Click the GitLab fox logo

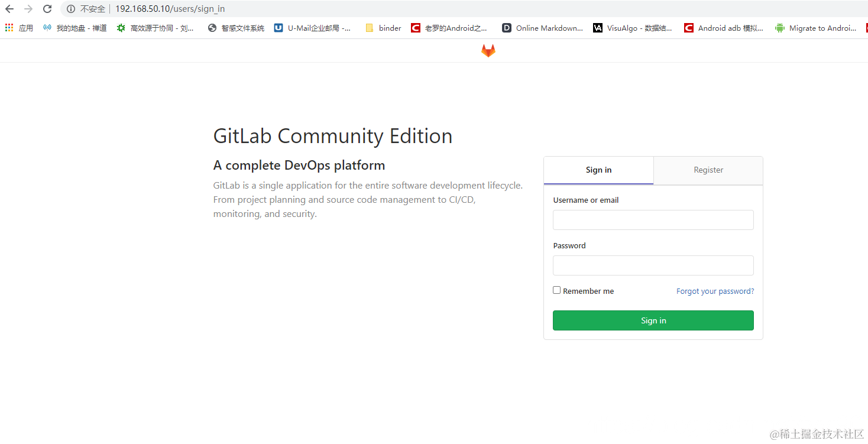click(x=488, y=51)
